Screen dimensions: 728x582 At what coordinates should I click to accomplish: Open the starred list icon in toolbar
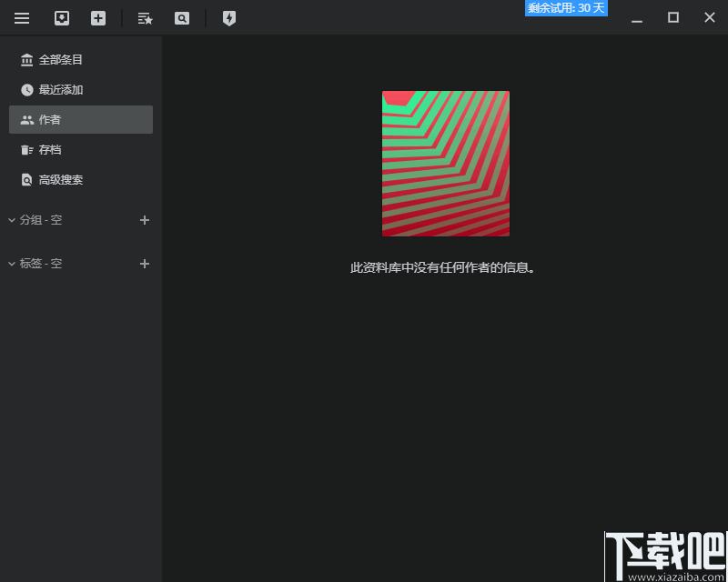click(x=145, y=18)
